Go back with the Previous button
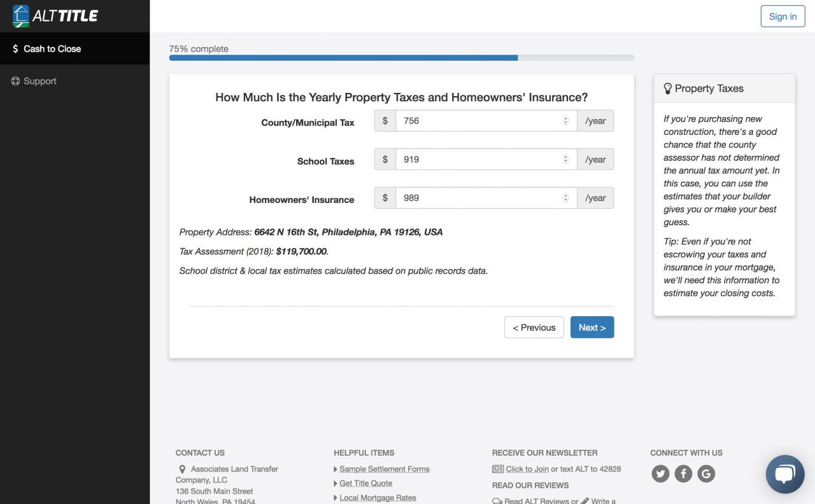Viewport: 815px width, 504px height. point(534,327)
